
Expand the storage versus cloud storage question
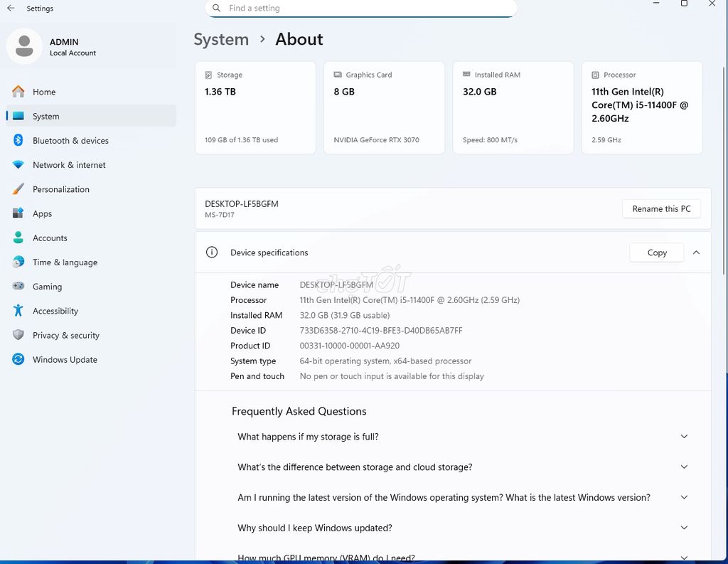pyautogui.click(x=461, y=467)
